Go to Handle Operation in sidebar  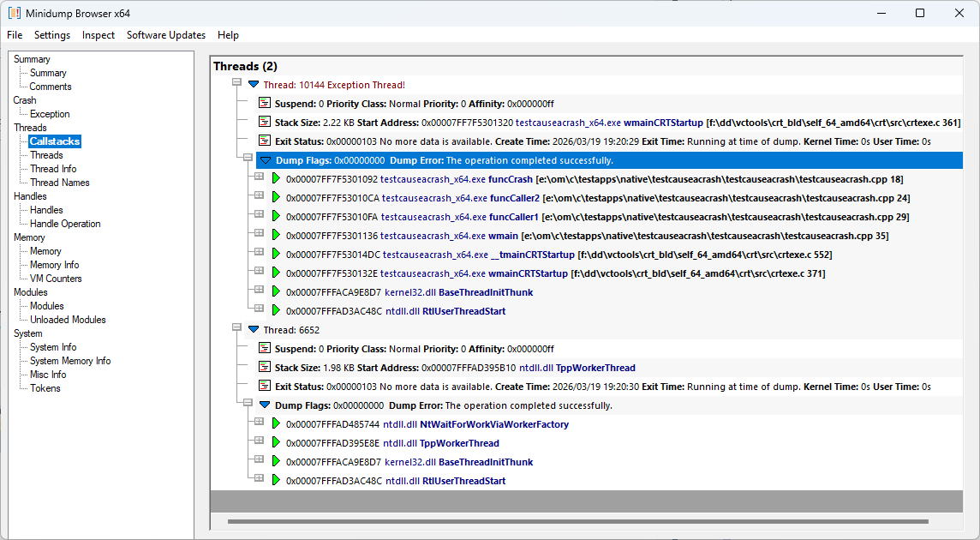click(65, 224)
